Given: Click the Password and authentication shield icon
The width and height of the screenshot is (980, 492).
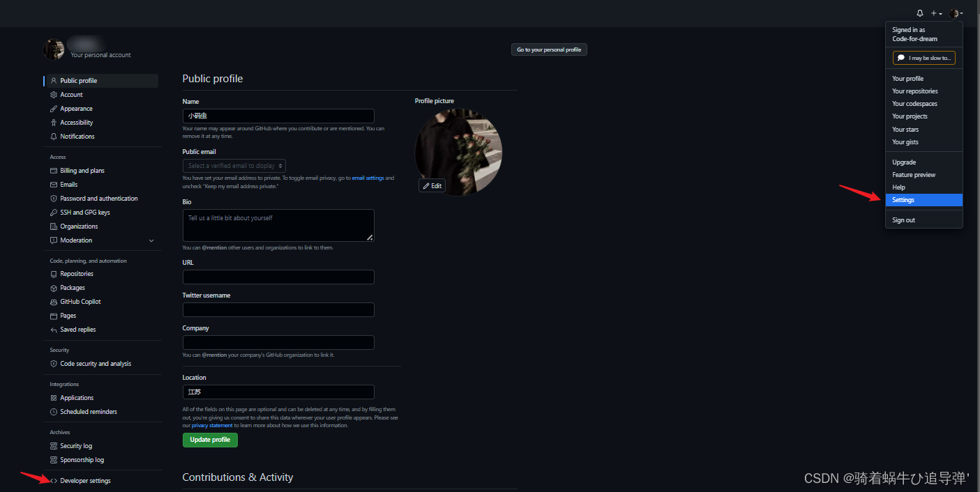Looking at the screenshot, I should point(54,199).
